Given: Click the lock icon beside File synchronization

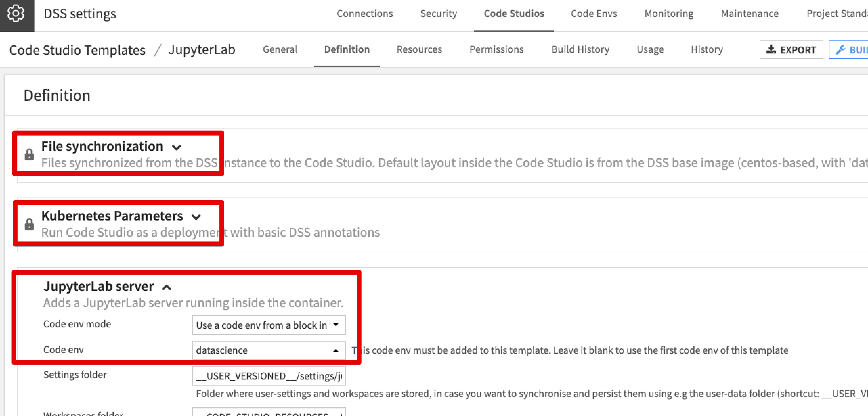Looking at the screenshot, I should point(29,154).
